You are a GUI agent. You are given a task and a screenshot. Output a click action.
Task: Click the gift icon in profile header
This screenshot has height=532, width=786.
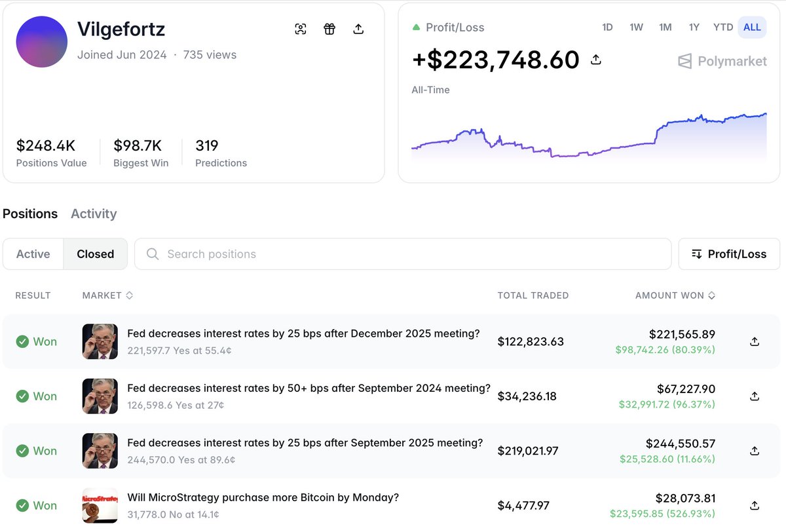329,29
